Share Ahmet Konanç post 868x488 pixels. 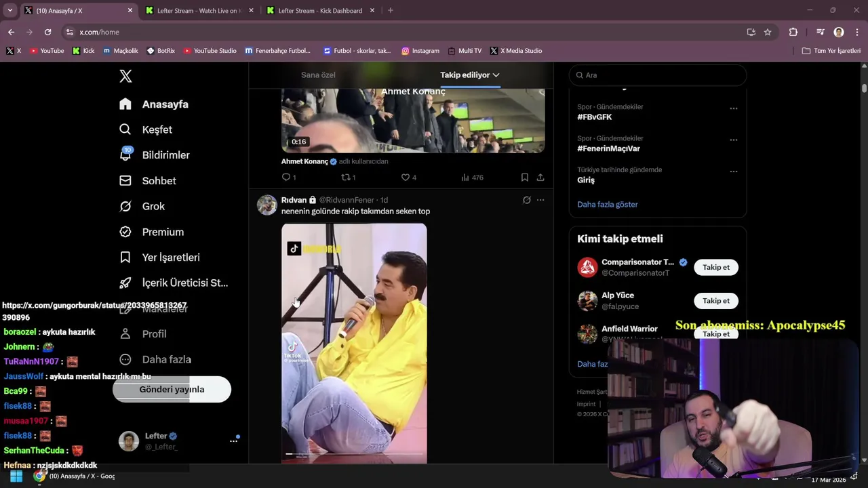click(540, 178)
